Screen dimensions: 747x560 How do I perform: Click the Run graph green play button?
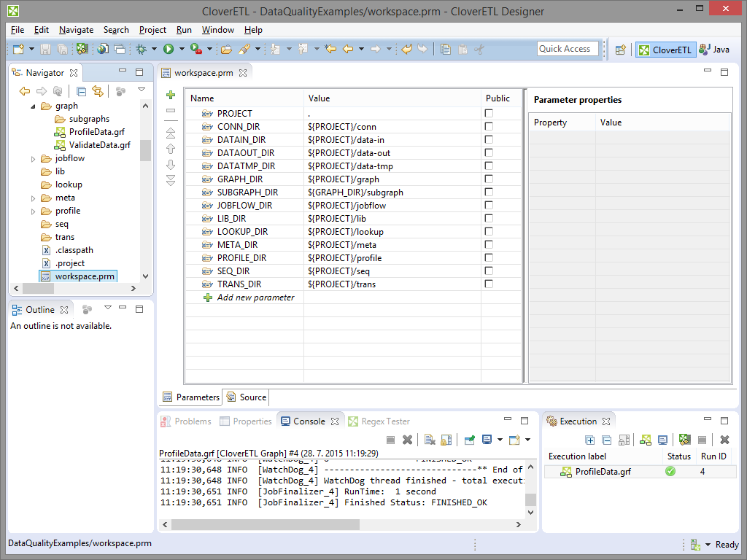(x=169, y=49)
